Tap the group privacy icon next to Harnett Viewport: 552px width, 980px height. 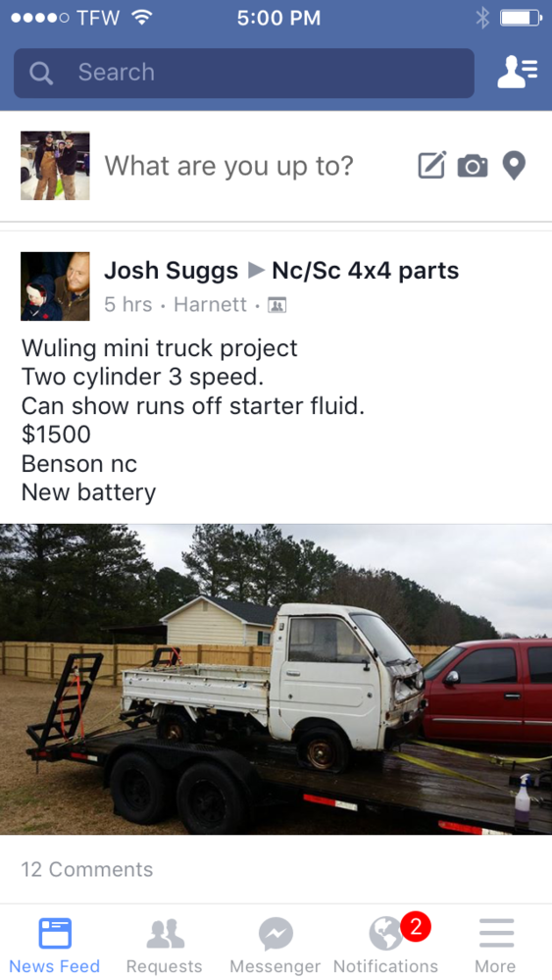(276, 305)
